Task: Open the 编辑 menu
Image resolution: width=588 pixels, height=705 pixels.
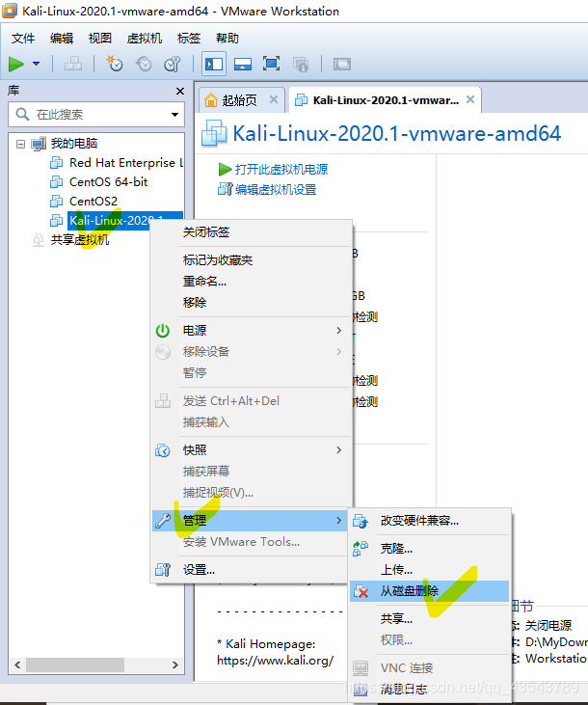Action: tap(62, 39)
